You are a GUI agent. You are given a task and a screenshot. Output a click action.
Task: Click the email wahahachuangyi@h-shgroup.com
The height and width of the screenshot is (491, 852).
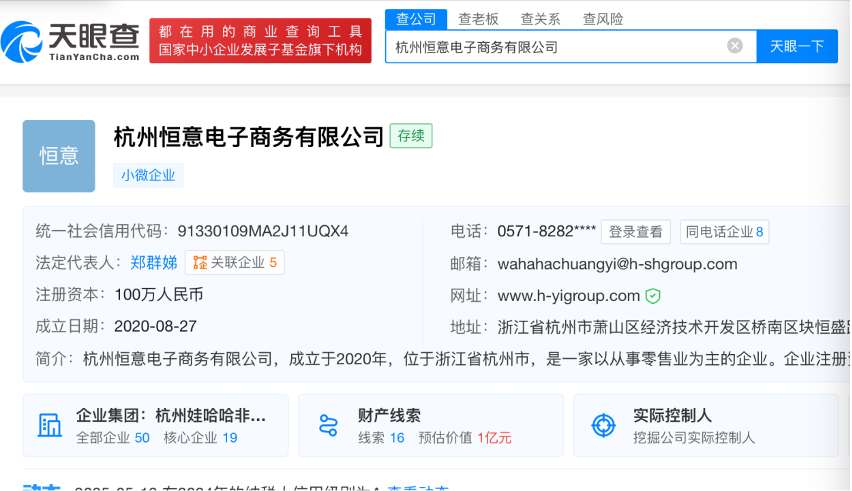617,264
